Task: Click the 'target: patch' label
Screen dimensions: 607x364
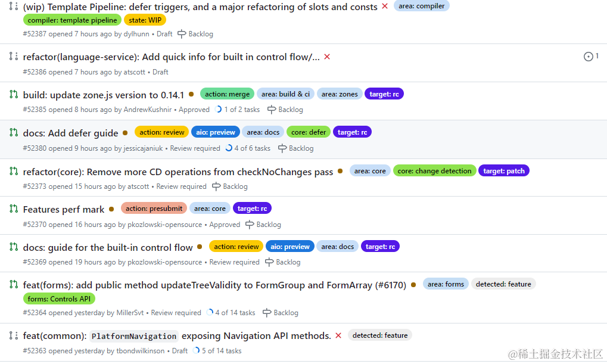Action: pos(503,171)
